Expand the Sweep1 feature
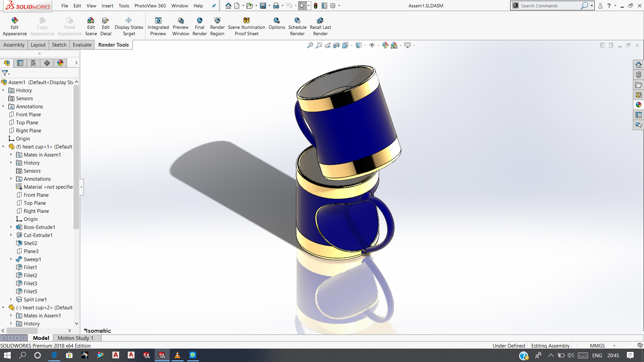Image resolution: width=644 pixels, height=362 pixels. click(11, 259)
